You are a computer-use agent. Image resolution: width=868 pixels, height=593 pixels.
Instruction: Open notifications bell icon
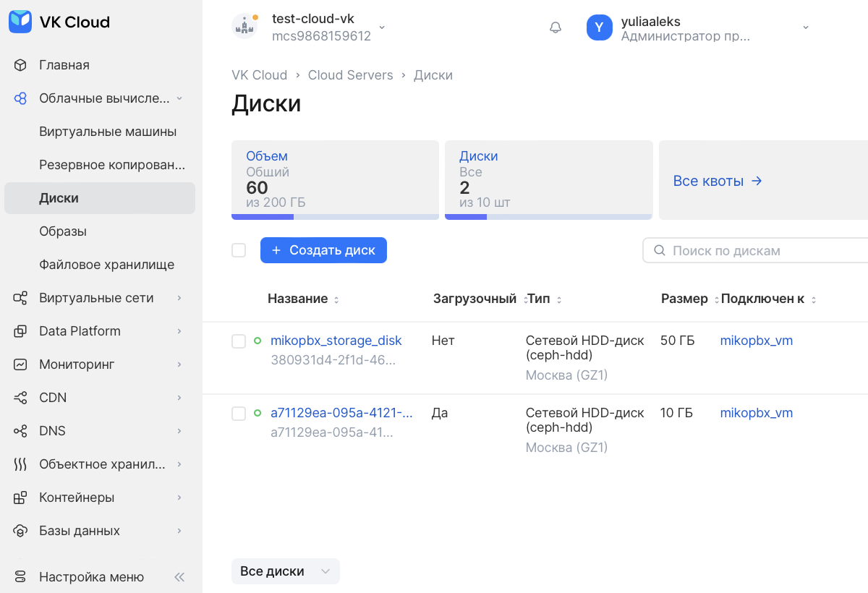coord(556,27)
